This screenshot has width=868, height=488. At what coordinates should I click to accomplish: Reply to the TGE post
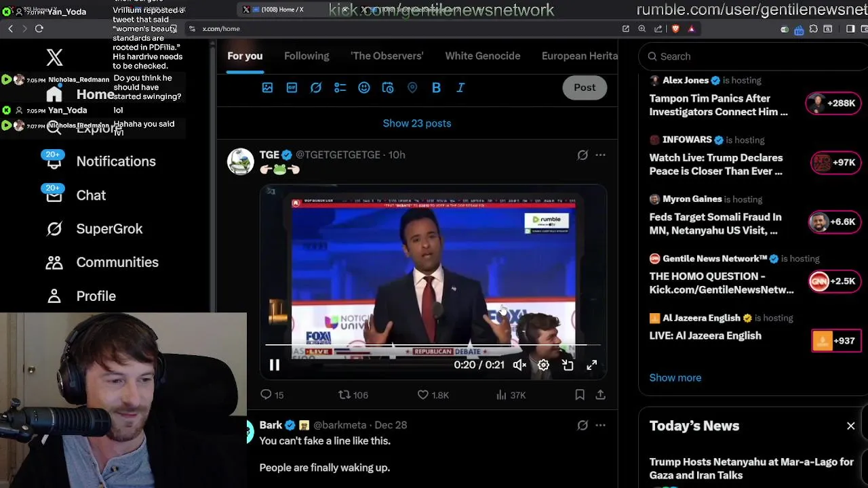point(272,394)
